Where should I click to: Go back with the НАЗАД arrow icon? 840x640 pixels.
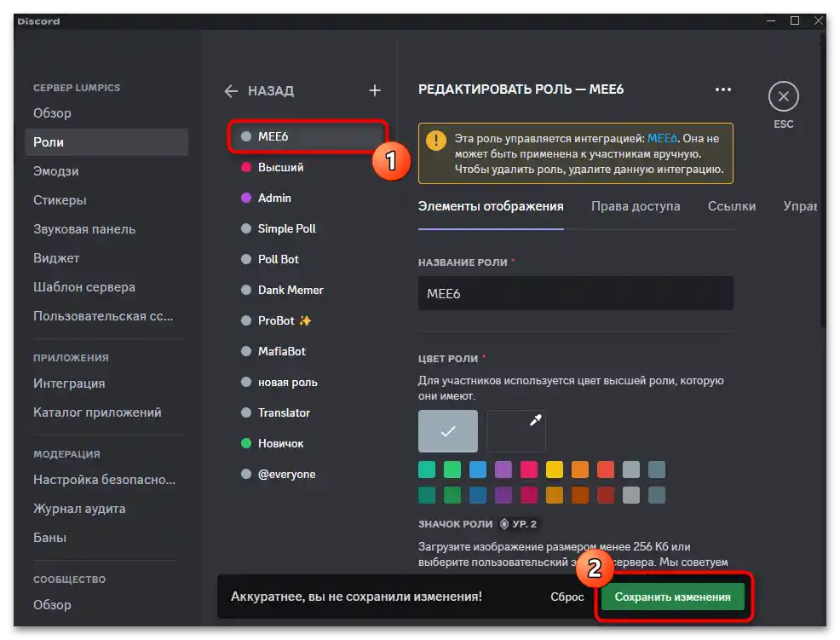pyautogui.click(x=231, y=91)
